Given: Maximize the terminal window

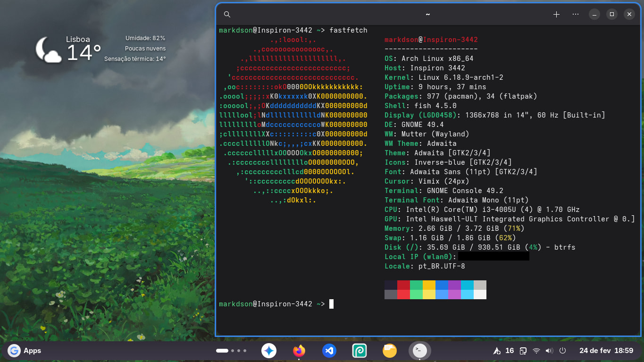Looking at the screenshot, I should tap(612, 15).
